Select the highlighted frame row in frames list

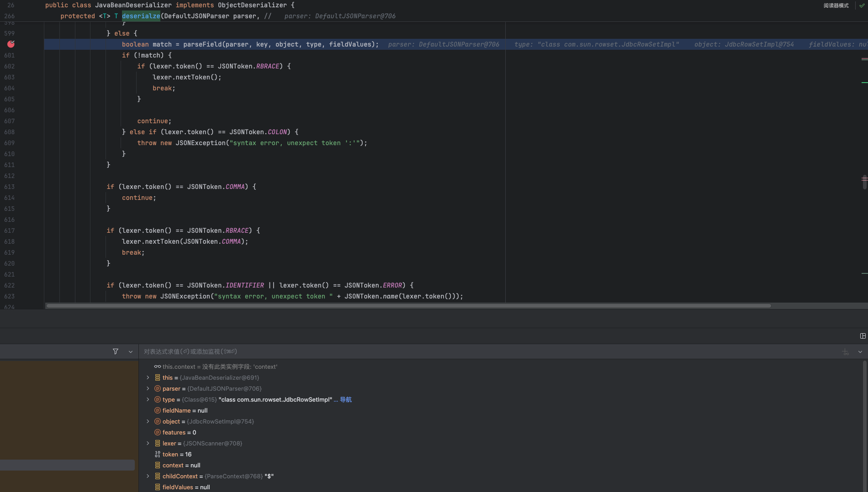coord(67,465)
